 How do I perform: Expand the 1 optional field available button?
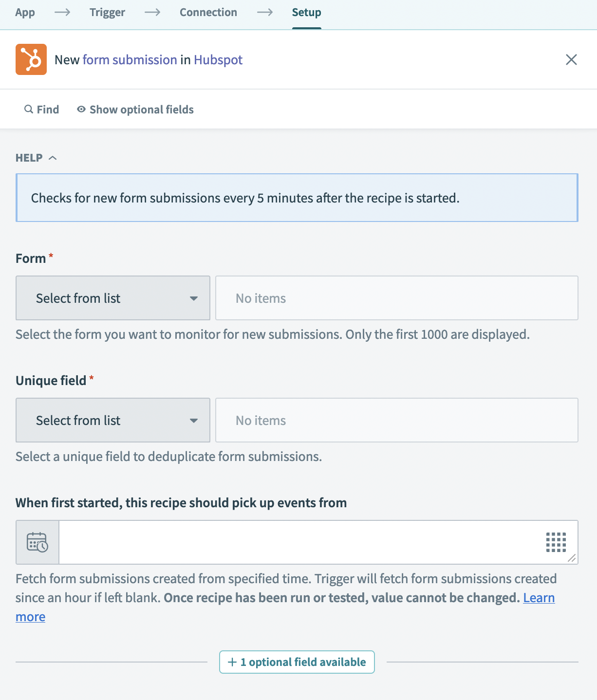pos(297,662)
